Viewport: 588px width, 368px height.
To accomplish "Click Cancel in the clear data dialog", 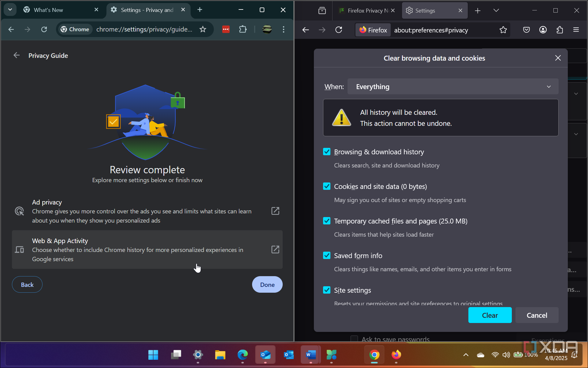I will click(x=537, y=315).
